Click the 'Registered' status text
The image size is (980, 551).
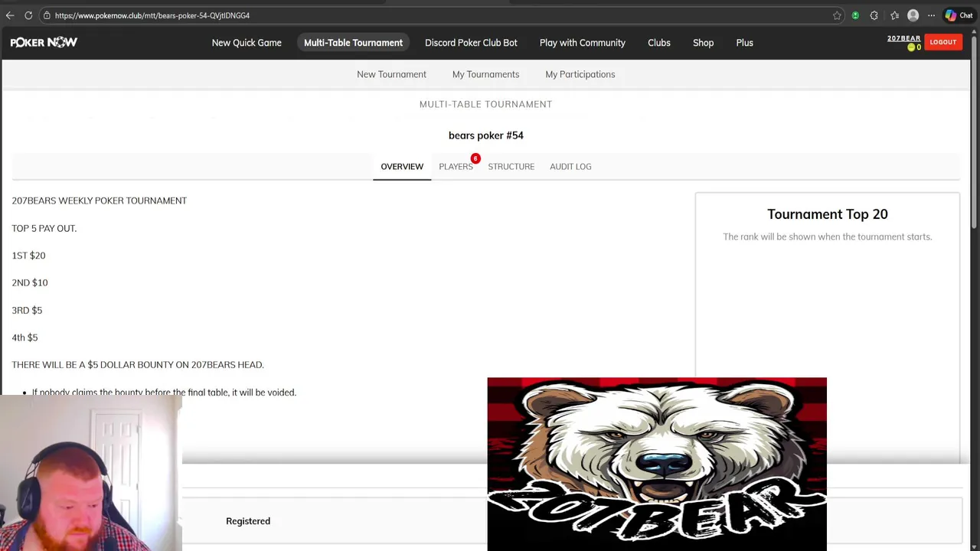248,521
